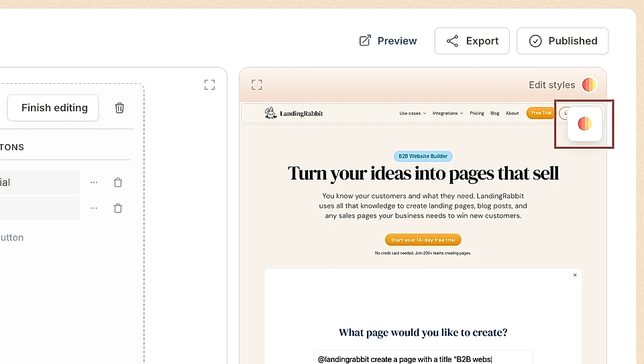
Task: Open Edit styles
Action: point(551,85)
